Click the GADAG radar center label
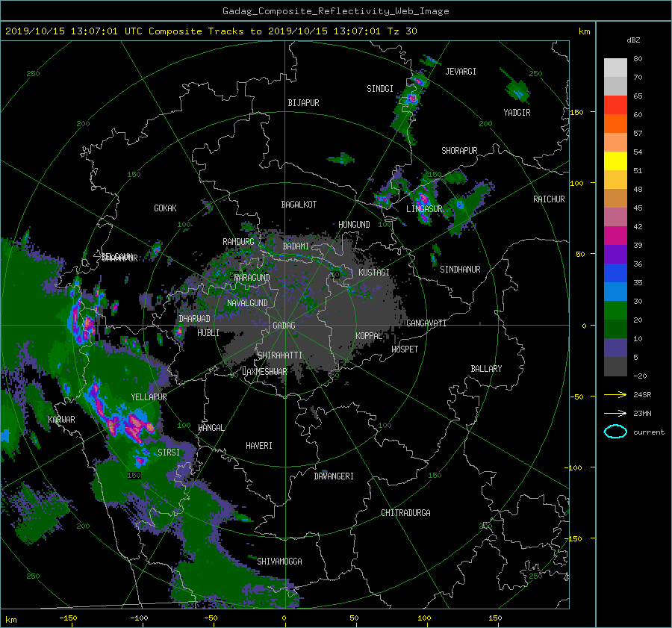Image resolution: width=672 pixels, height=628 pixels. 284,326
